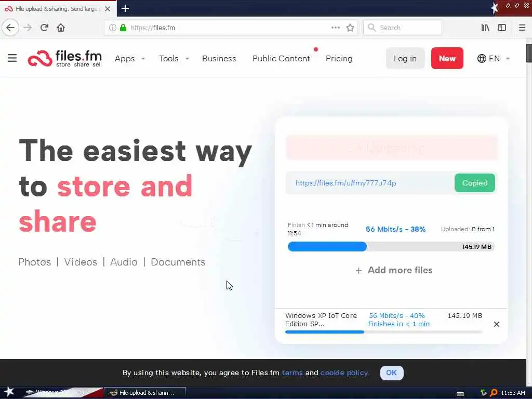Open the browser Library icon
Image resolution: width=532 pixels, height=399 pixels.
pyautogui.click(x=485, y=28)
